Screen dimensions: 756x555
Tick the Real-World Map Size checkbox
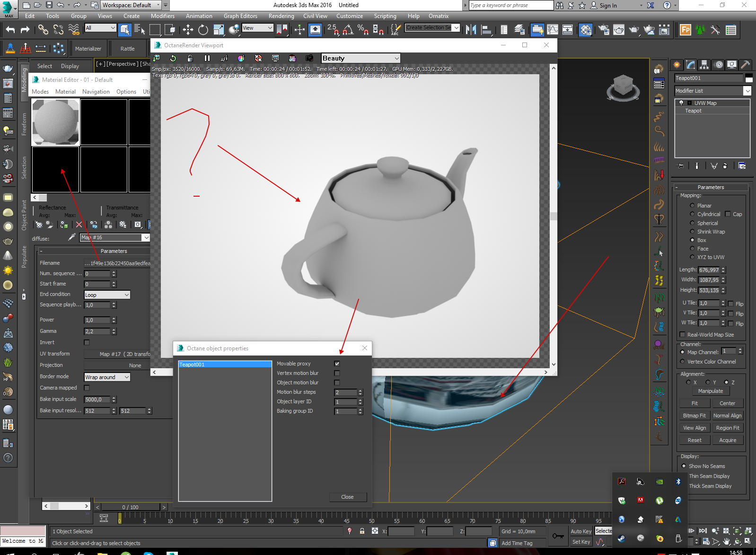click(682, 335)
